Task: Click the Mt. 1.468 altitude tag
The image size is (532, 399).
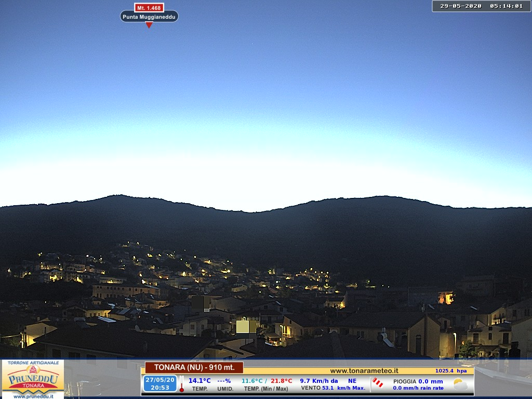Action: (149, 7)
